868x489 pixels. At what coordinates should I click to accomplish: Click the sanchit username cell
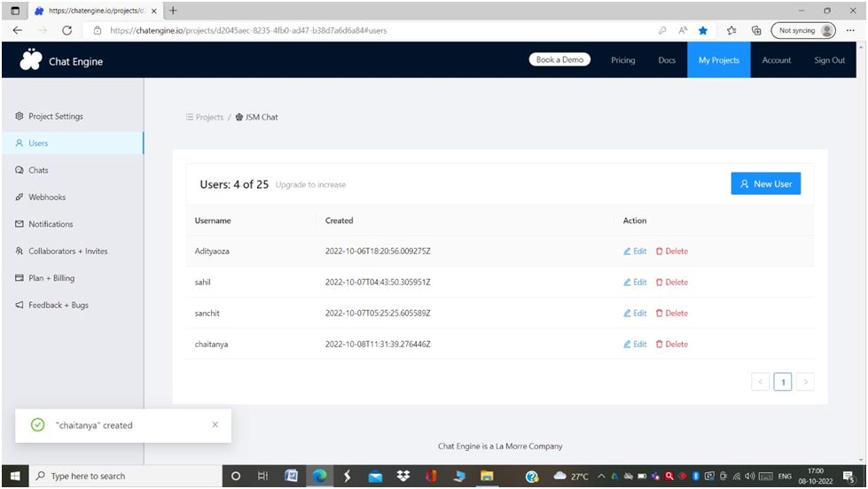(207, 313)
